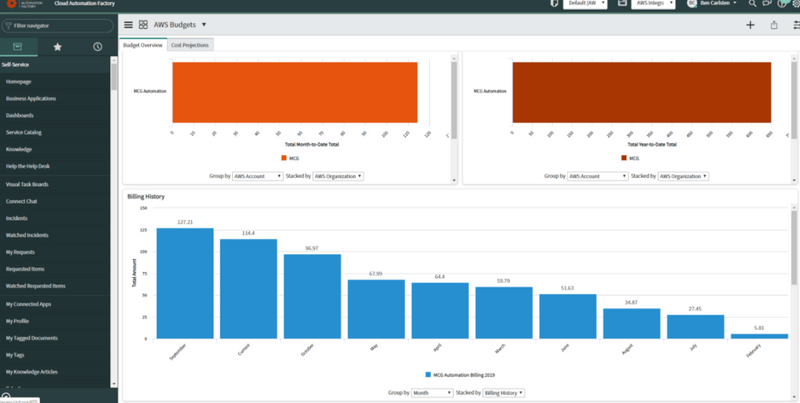
Task: Open Billing History Stacked by dropdown
Action: coord(504,393)
